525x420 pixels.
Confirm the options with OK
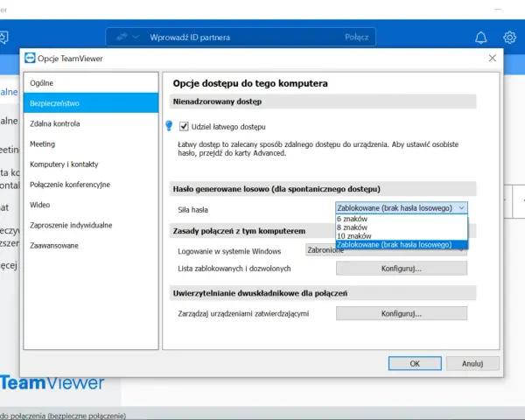click(x=415, y=363)
